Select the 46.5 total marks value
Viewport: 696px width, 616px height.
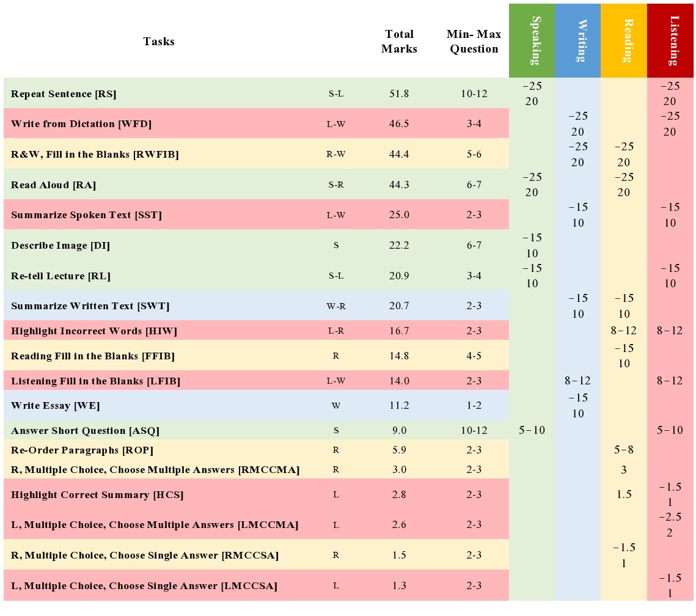[x=398, y=124]
